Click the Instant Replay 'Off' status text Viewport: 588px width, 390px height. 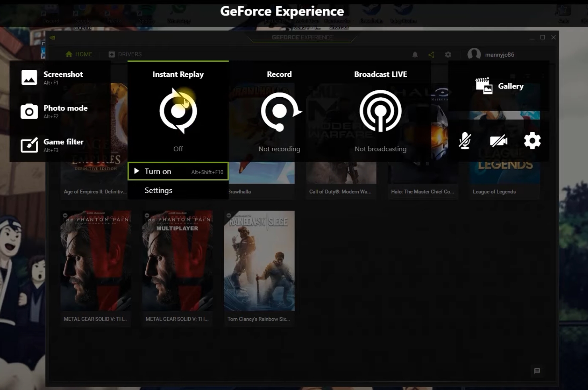point(178,149)
